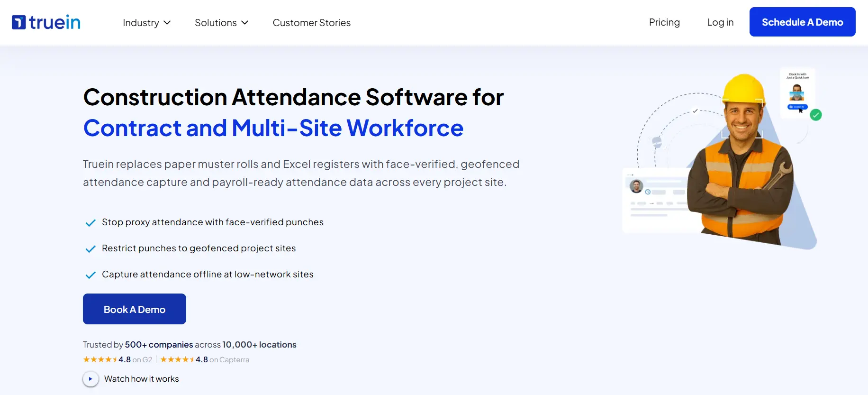Play the Watch how it works video icon
Screen dimensions: 868x395
coord(90,379)
